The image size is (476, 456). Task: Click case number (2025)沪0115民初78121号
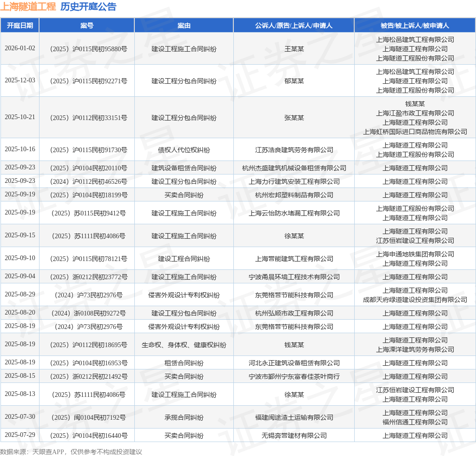tap(88, 259)
